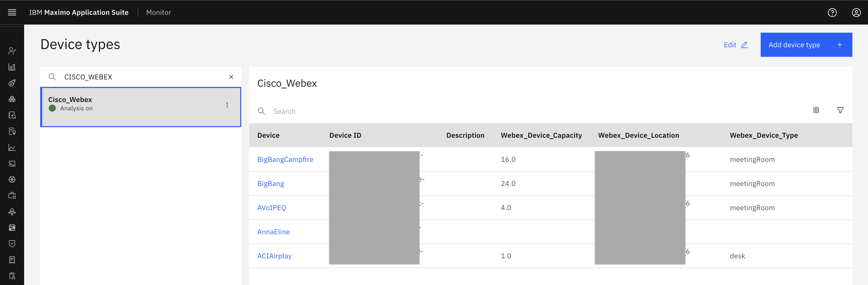
Task: Click IBM Maximo Application Suite title
Action: pos(78,13)
